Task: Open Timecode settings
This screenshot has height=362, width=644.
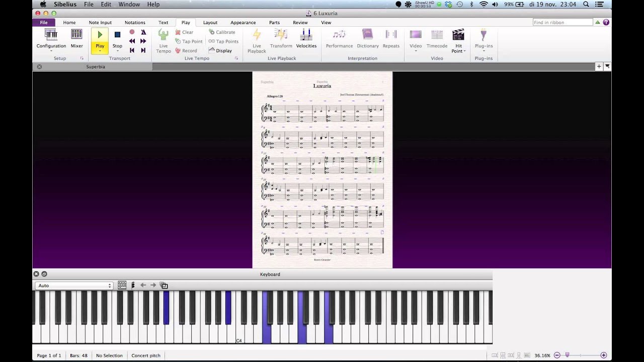Action: (437, 39)
